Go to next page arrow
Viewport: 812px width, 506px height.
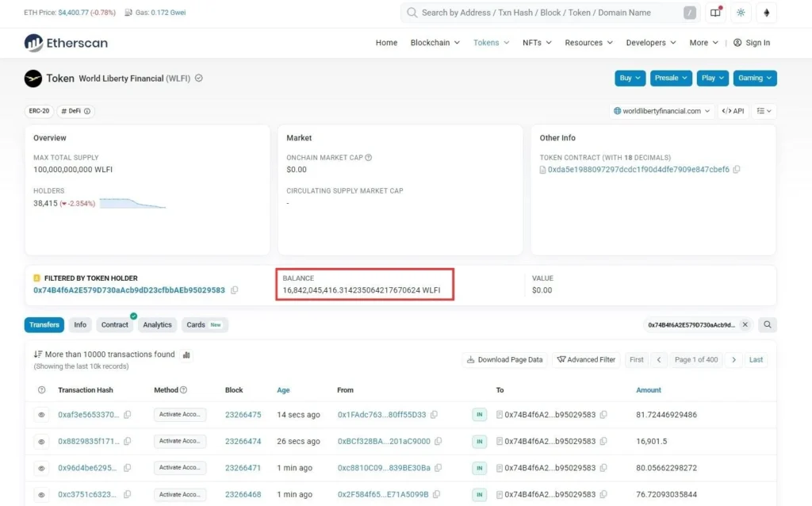(x=733, y=359)
